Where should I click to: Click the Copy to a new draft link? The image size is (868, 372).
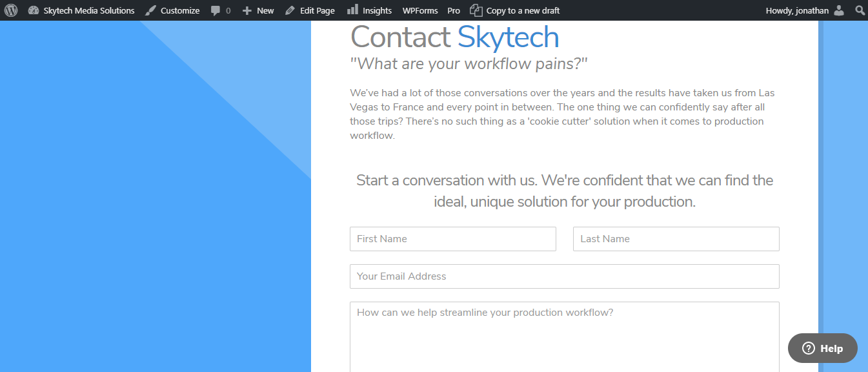(523, 10)
